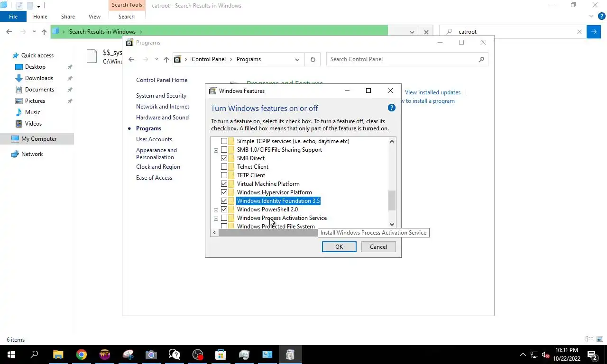Expand Windows Process Activation Service node
The image size is (607, 364).
coord(216,218)
